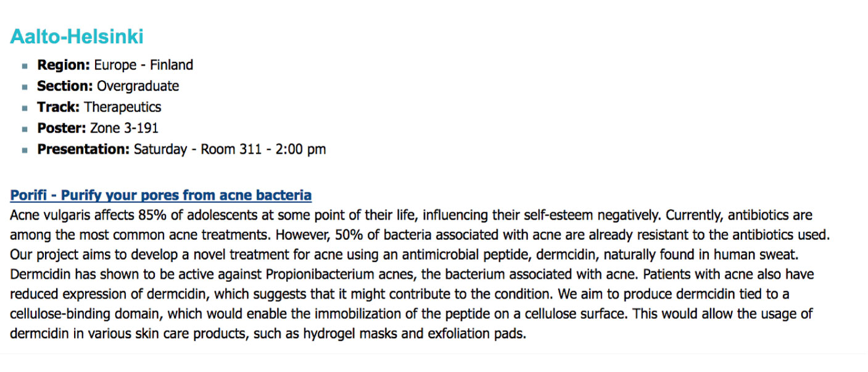
Task: Select the bold Poster label
Action: click(62, 128)
